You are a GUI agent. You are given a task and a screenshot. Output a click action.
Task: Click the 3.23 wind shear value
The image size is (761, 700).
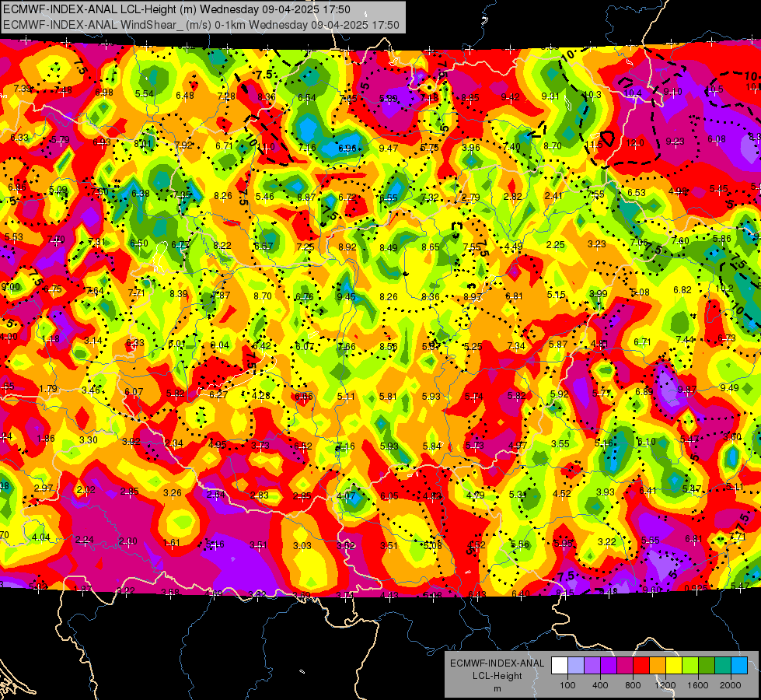tap(596, 244)
